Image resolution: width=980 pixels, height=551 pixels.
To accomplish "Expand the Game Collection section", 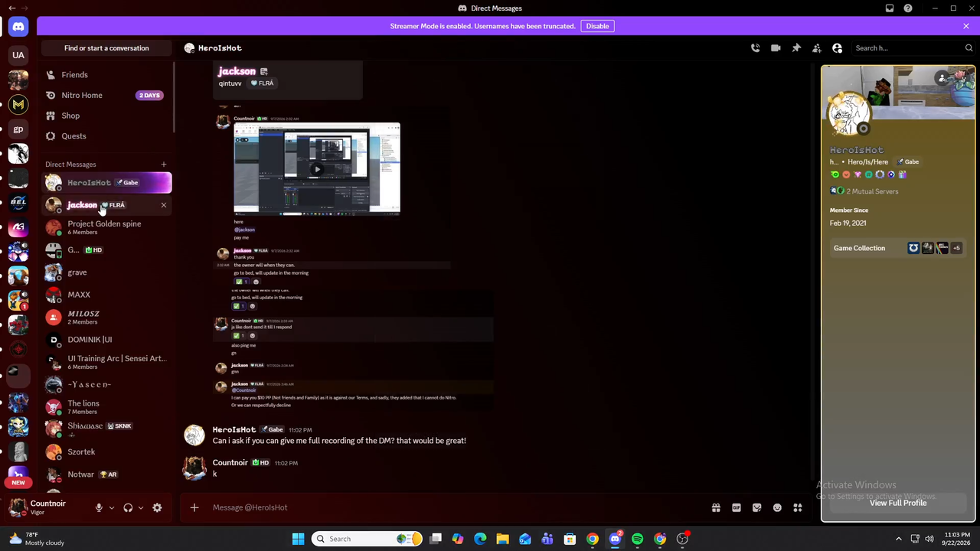I will click(x=898, y=248).
